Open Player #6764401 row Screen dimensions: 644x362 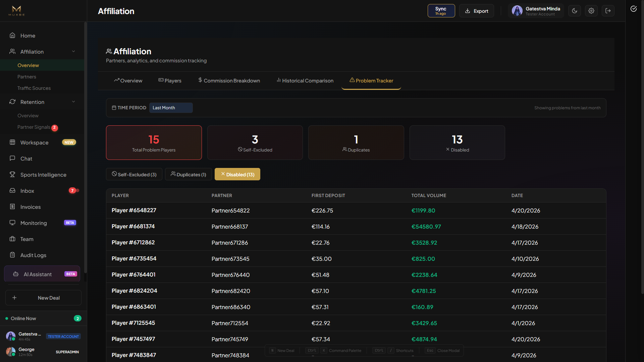[x=356, y=275]
